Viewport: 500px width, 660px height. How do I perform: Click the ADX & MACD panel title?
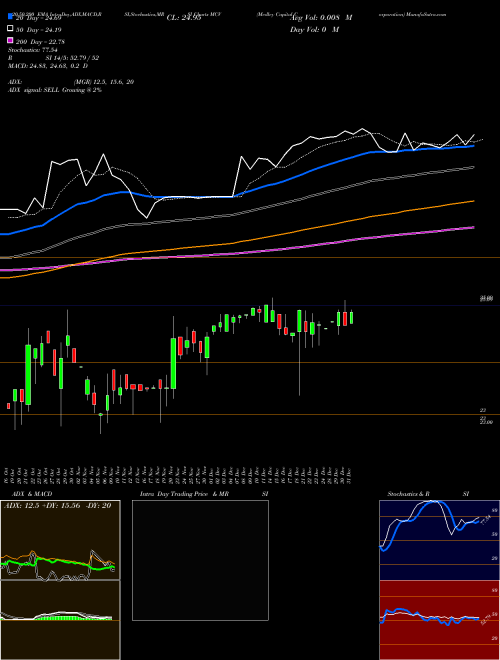[32, 494]
